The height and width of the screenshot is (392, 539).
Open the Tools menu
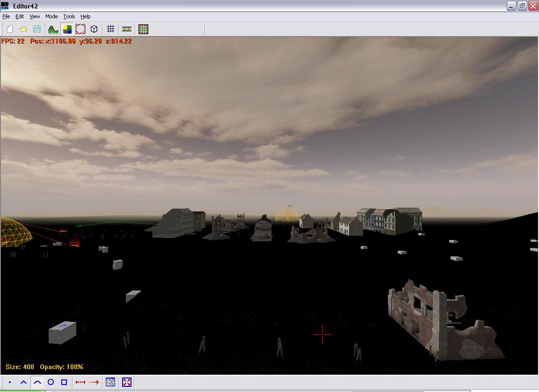pos(69,16)
